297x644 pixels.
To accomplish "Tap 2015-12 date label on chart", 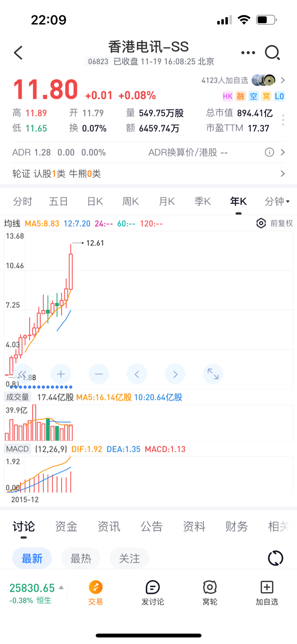I will (x=25, y=500).
